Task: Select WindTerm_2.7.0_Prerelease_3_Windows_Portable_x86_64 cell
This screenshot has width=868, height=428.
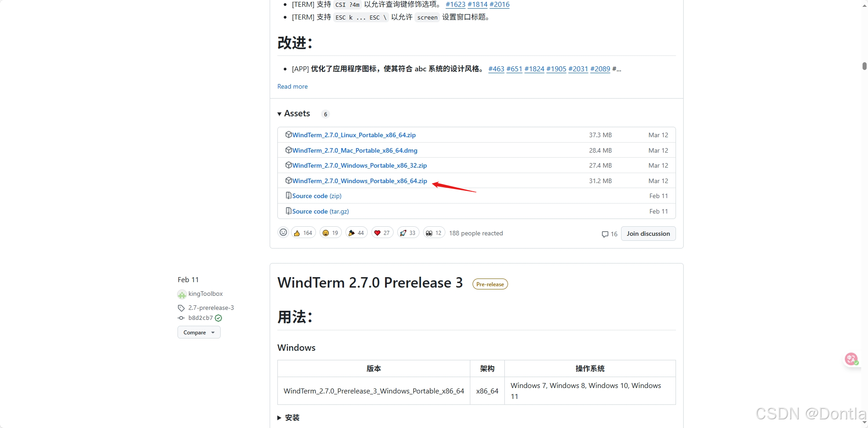Action: pyautogui.click(x=374, y=391)
